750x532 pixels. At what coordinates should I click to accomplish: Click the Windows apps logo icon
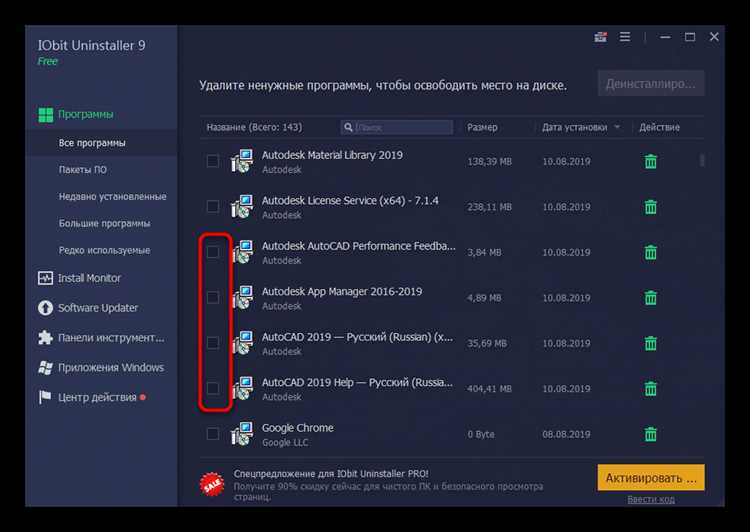click(45, 367)
